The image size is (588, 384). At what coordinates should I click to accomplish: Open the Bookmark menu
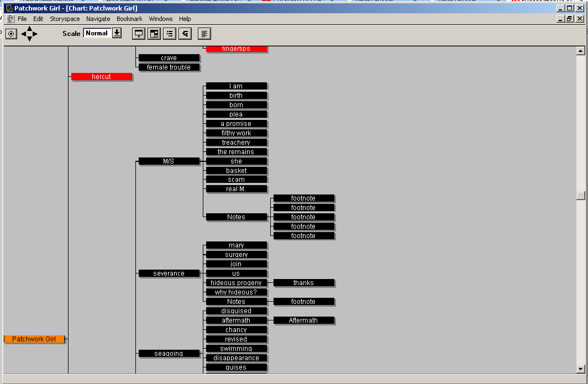[129, 19]
